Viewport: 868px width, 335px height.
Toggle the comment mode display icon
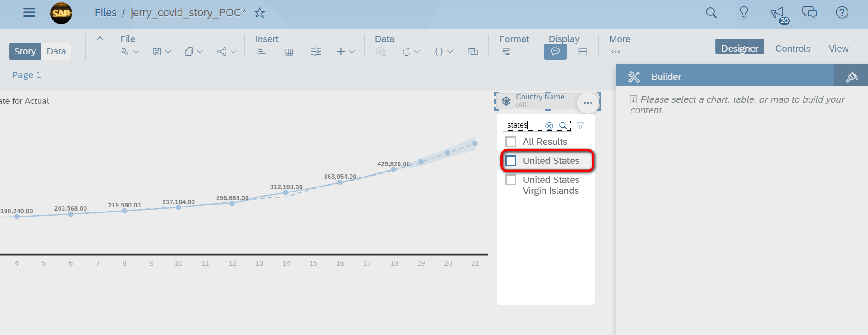pyautogui.click(x=555, y=52)
